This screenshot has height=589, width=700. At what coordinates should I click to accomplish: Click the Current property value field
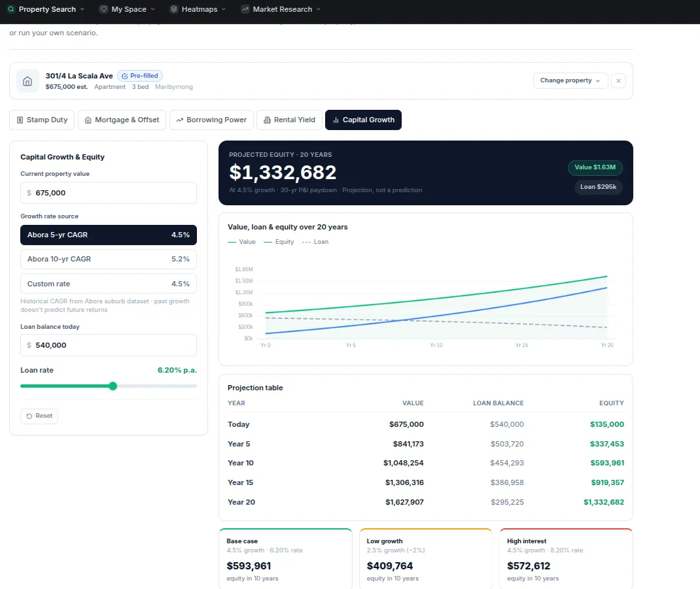(x=109, y=193)
